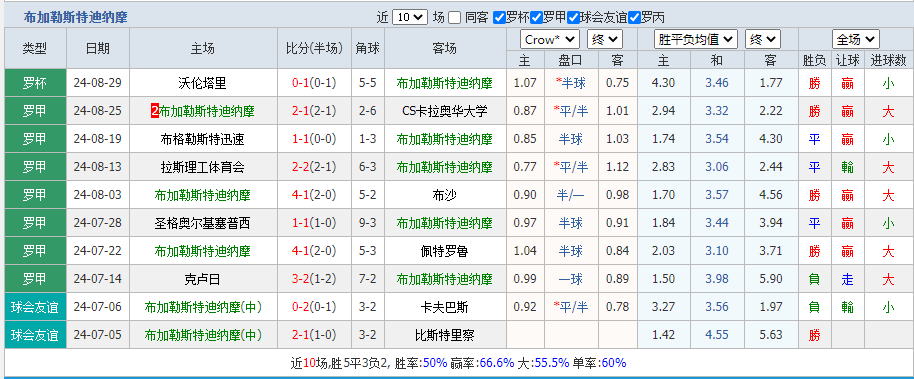The height and width of the screenshot is (379, 914).
Task: Click the 单率 60% summary value
Action: tap(613, 363)
